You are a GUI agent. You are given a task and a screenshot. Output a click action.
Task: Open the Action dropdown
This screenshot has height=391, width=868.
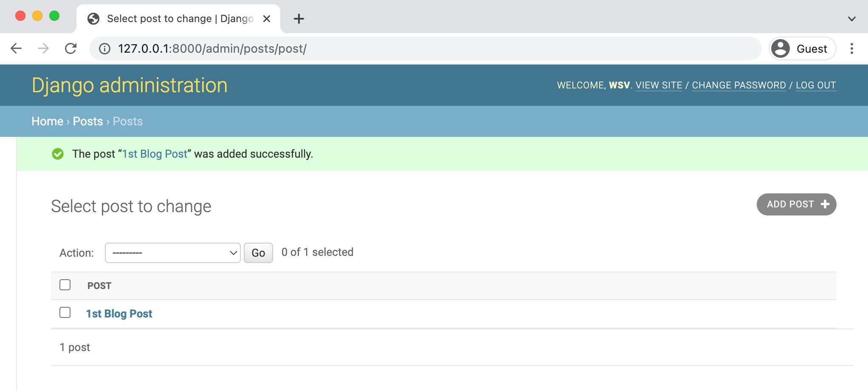pyautogui.click(x=173, y=253)
